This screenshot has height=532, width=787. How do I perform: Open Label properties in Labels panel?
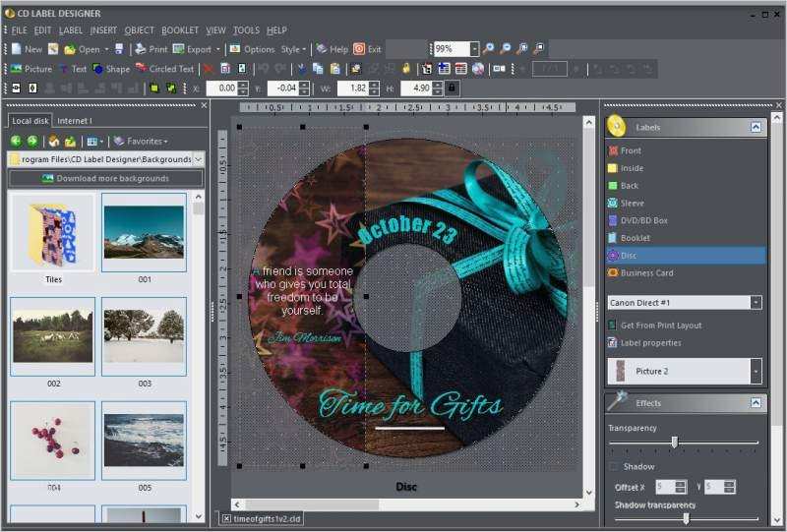click(649, 342)
